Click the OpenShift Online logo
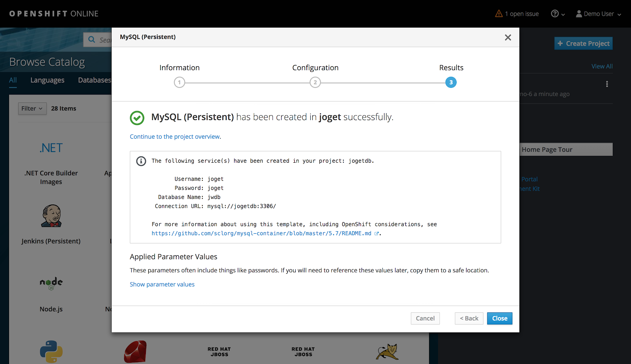The height and width of the screenshot is (364, 631). point(54,14)
